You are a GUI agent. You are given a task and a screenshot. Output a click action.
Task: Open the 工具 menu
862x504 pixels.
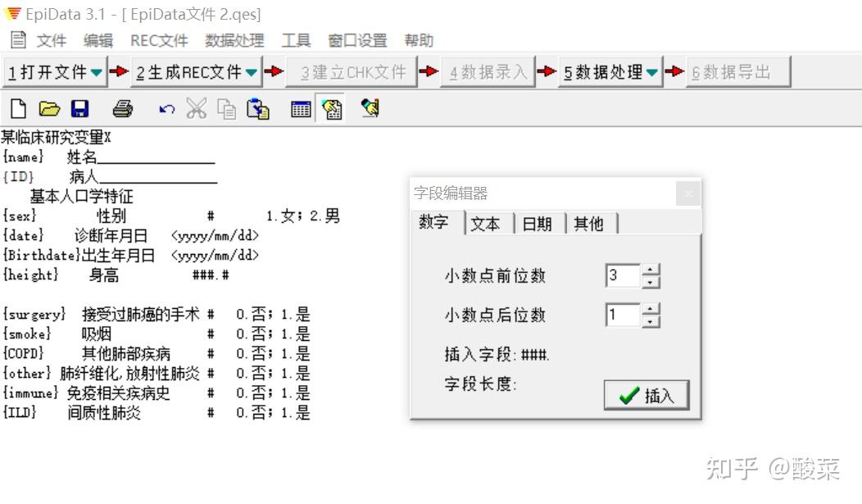click(296, 39)
